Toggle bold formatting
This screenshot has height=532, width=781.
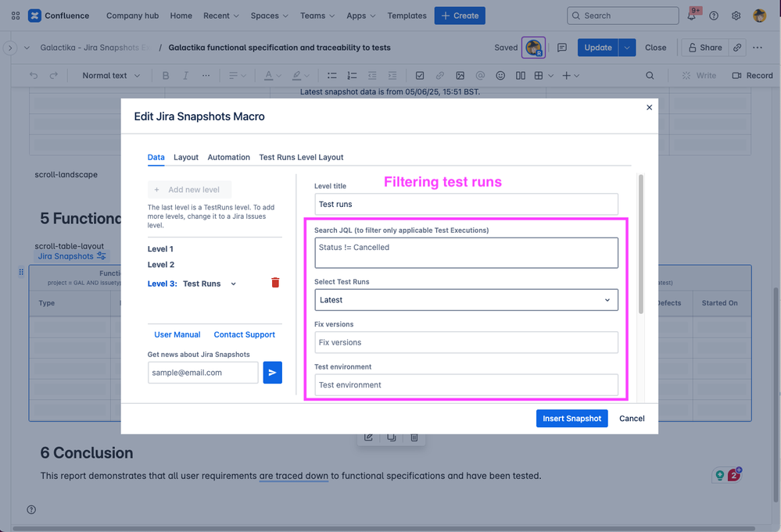(166, 76)
